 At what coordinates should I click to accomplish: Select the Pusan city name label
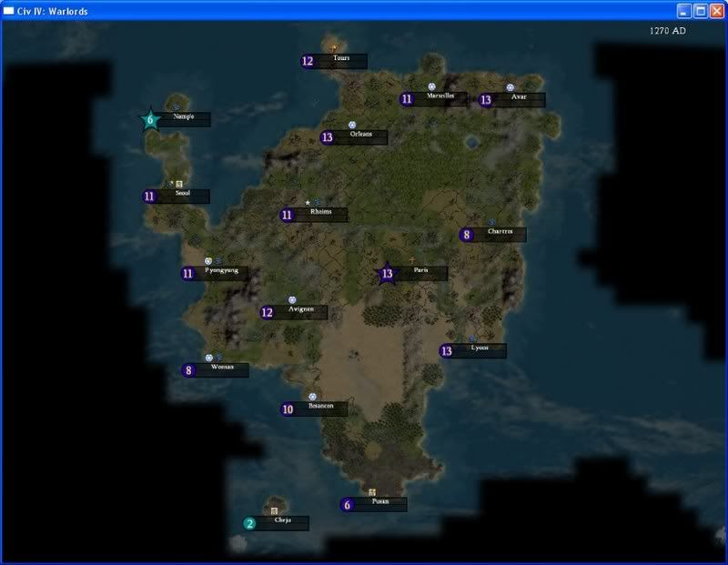click(x=380, y=501)
